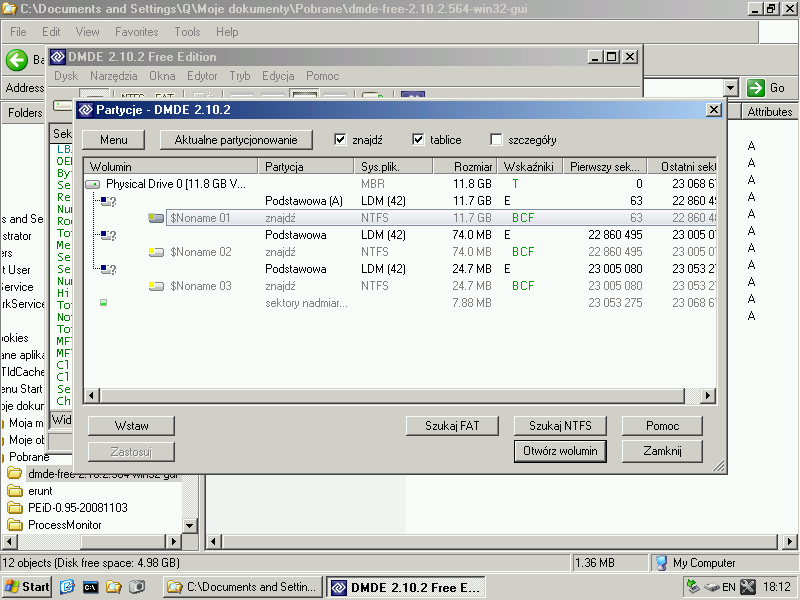The height and width of the screenshot is (600, 800).
Task: Click the green Go arrow in Explorer
Action: [x=756, y=88]
